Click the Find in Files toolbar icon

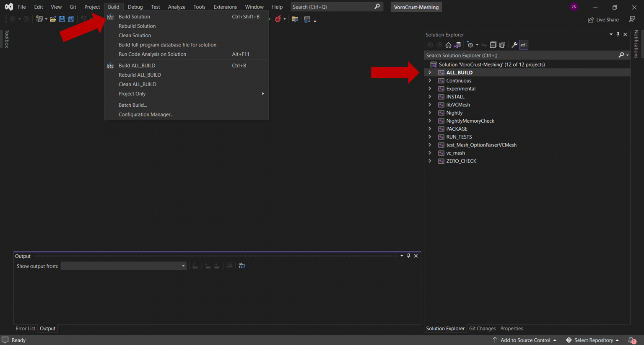pos(295,19)
